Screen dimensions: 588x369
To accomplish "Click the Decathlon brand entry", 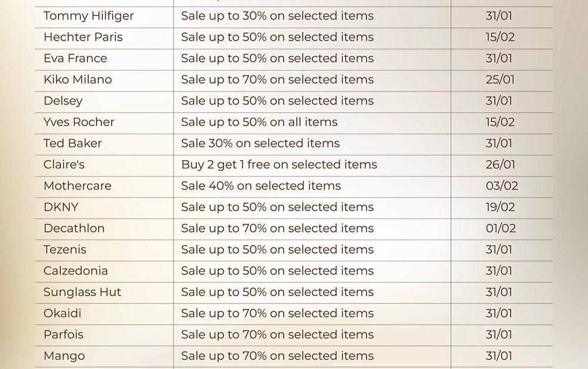I will (73, 228).
